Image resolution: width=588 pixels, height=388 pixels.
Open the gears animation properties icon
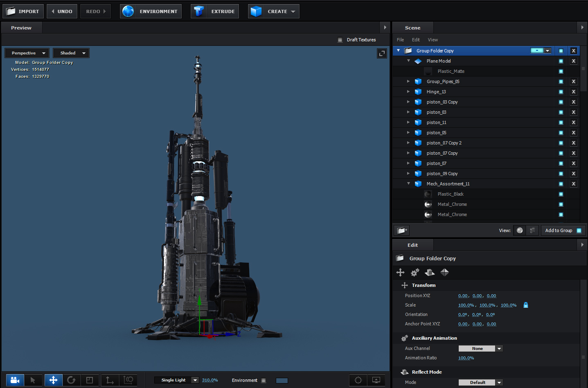(x=415, y=273)
